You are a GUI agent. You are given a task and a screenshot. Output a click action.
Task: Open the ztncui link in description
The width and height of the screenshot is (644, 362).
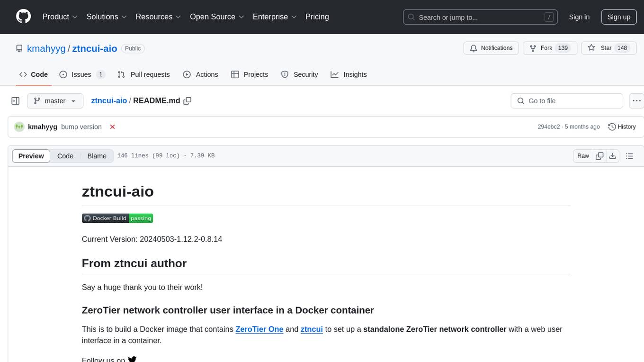point(312,329)
